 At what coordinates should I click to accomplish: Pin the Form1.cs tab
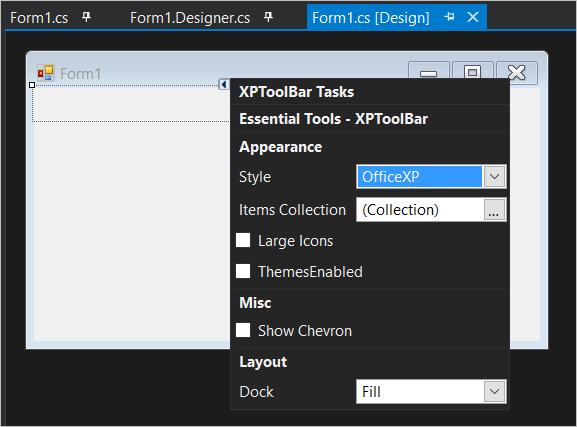pos(86,17)
